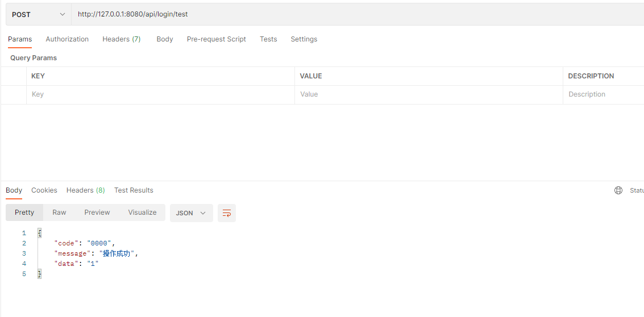Open the request Headers (7) tab

point(122,39)
